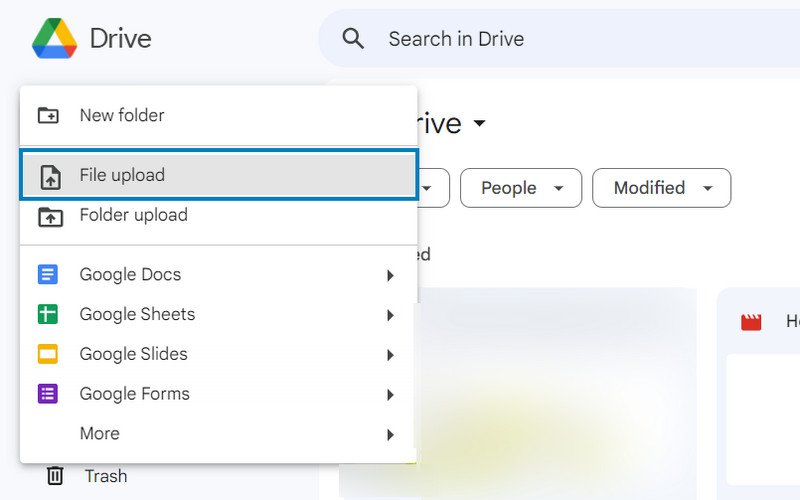Viewport: 800px width, 500px height.
Task: Expand the Google Forms submenu arrow
Action: click(x=390, y=395)
